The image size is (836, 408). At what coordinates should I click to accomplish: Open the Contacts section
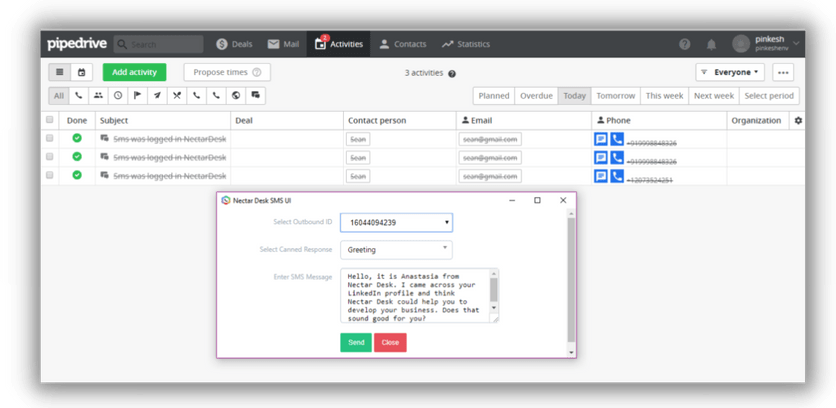point(403,44)
